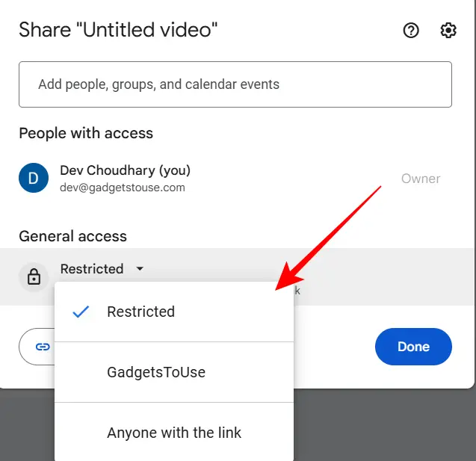Click the dev@gadgetstouse.com email address
Screen dimensions: 476x461
123,188
